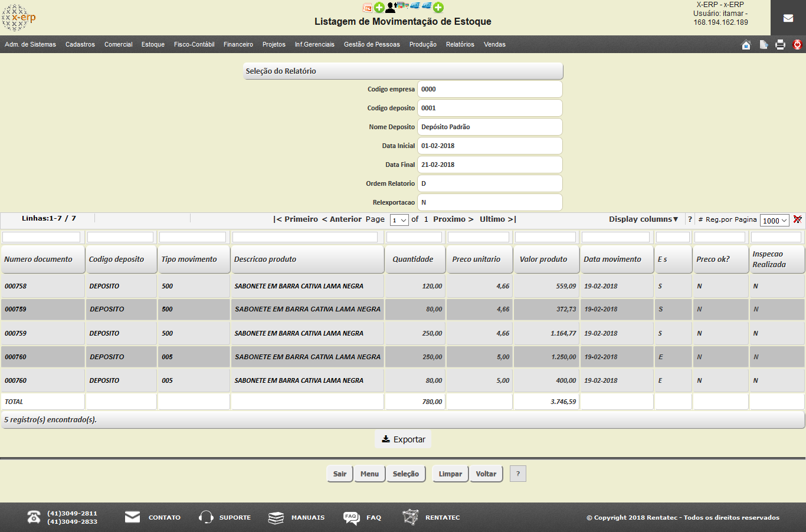
Task: Click the filter box above Descricao produto
Action: point(305,237)
